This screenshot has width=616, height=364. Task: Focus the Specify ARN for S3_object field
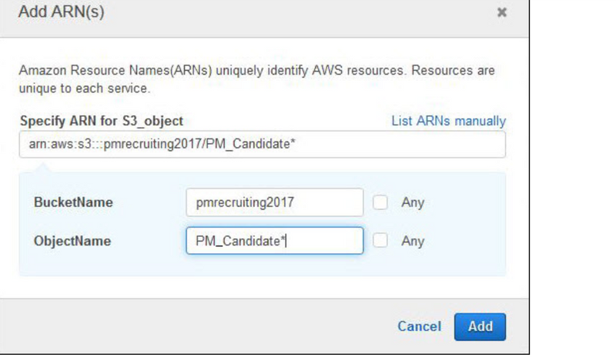click(x=262, y=145)
